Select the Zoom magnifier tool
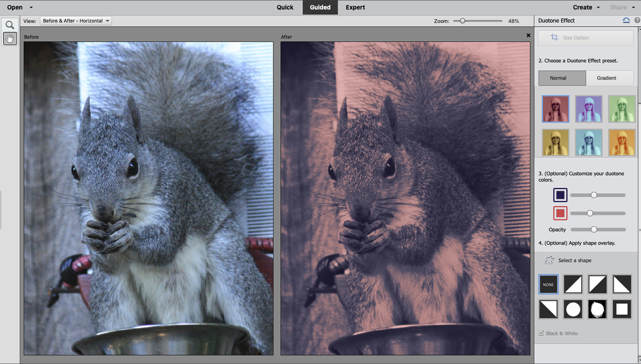This screenshot has width=641, height=364. pyautogui.click(x=10, y=25)
